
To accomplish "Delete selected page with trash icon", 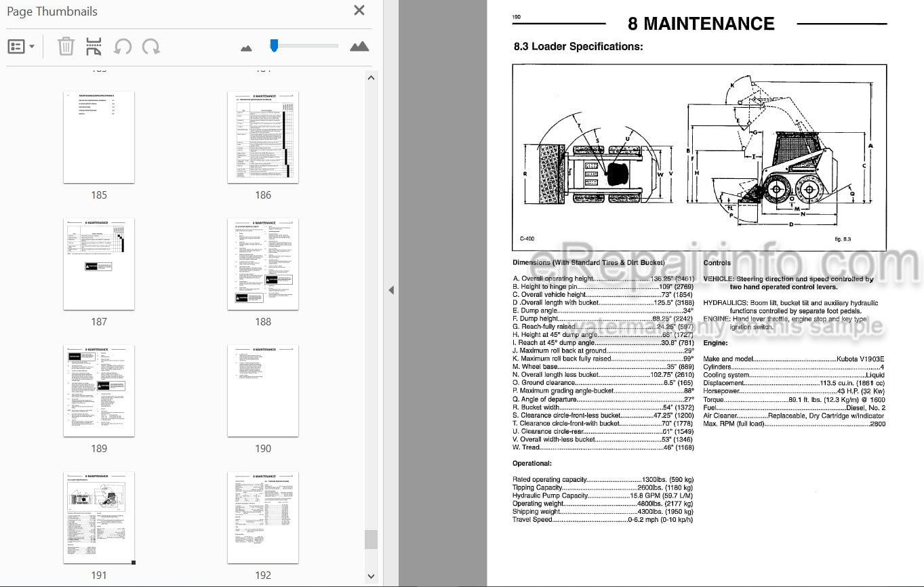I will [x=66, y=47].
